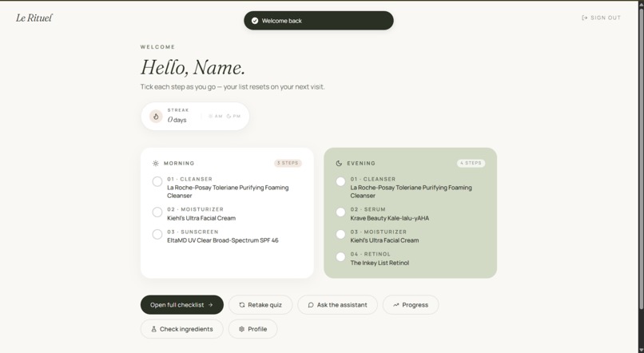
Task: Click the gear icon on Profile
Action: [241, 329]
